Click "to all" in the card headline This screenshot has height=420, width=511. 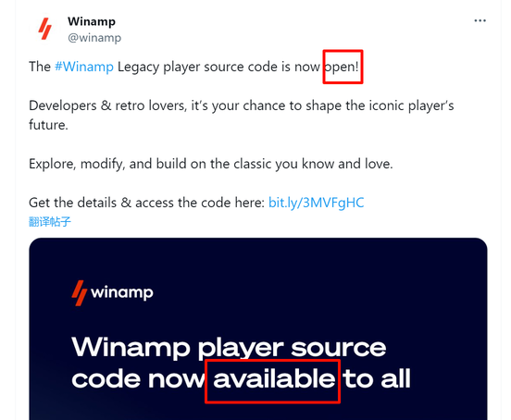point(377,379)
